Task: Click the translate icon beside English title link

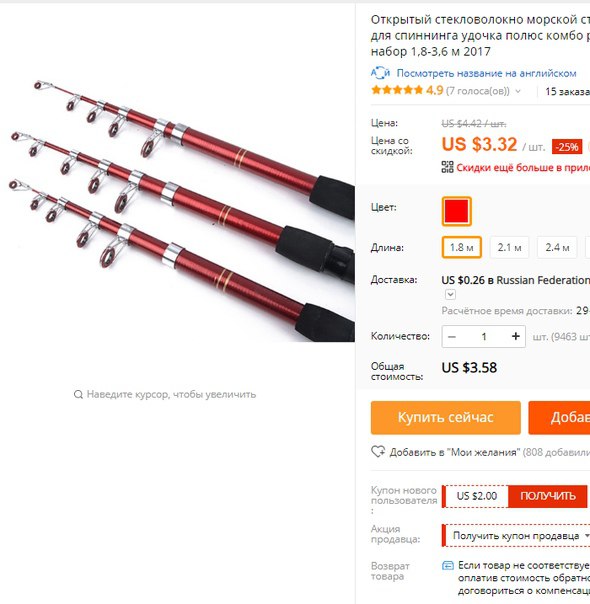Action: (x=380, y=73)
